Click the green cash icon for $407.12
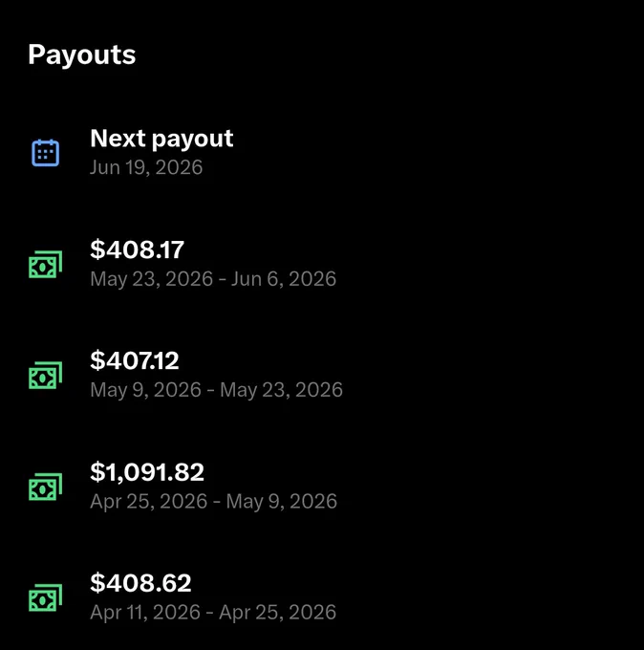This screenshot has width=644, height=650. tap(46, 375)
